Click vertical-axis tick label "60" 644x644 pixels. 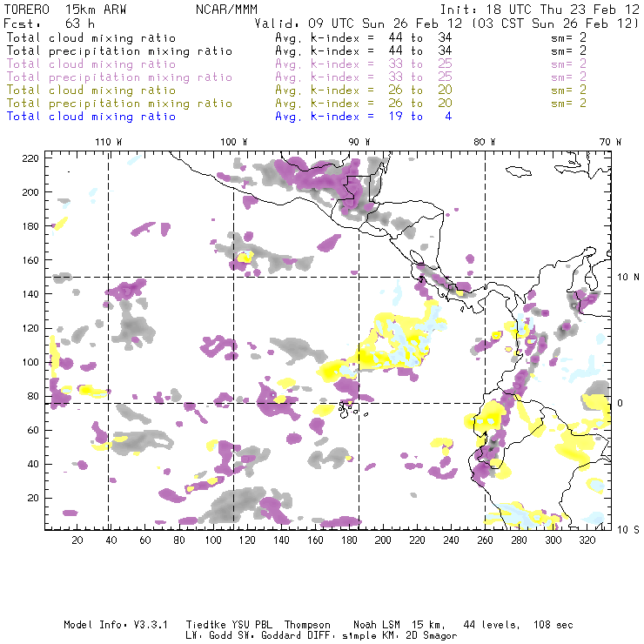point(33,430)
